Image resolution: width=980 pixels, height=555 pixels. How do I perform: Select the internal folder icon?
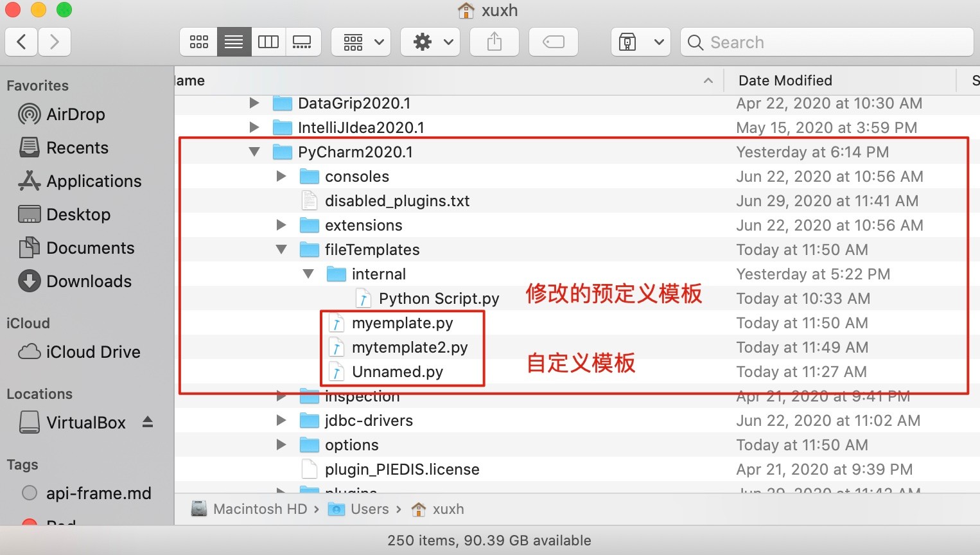pyautogui.click(x=337, y=274)
